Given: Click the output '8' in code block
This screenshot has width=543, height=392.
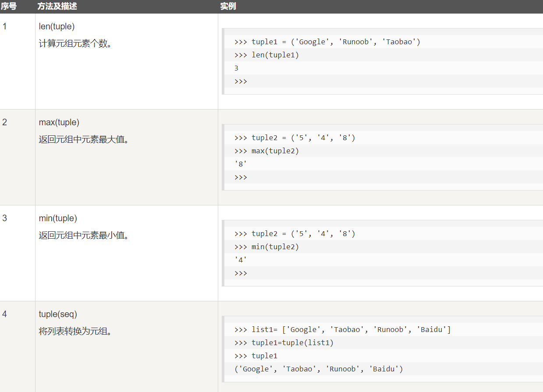Looking at the screenshot, I should coord(241,164).
